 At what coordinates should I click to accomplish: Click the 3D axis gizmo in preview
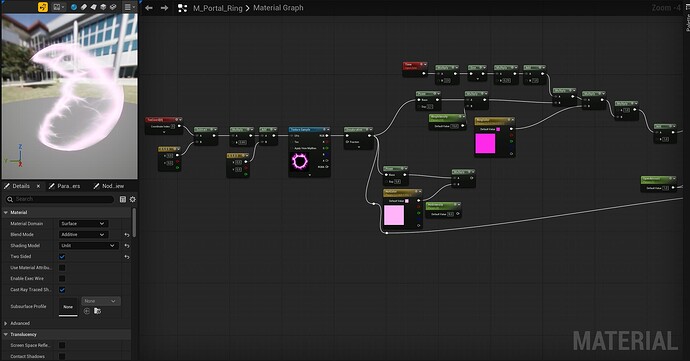[16, 156]
